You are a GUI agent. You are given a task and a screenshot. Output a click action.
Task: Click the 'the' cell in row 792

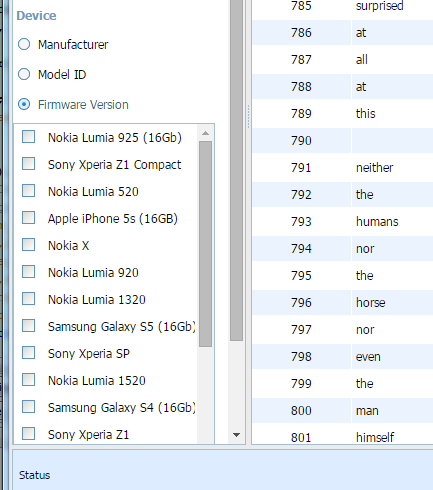(392, 195)
